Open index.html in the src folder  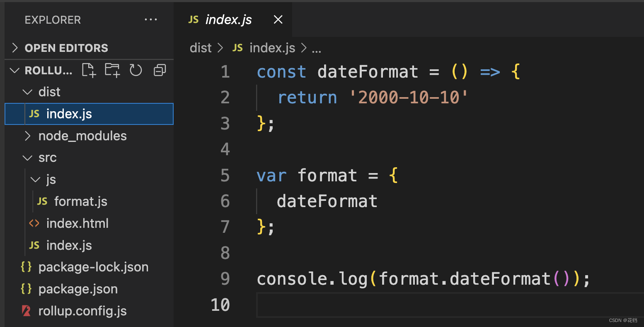pyautogui.click(x=89, y=223)
